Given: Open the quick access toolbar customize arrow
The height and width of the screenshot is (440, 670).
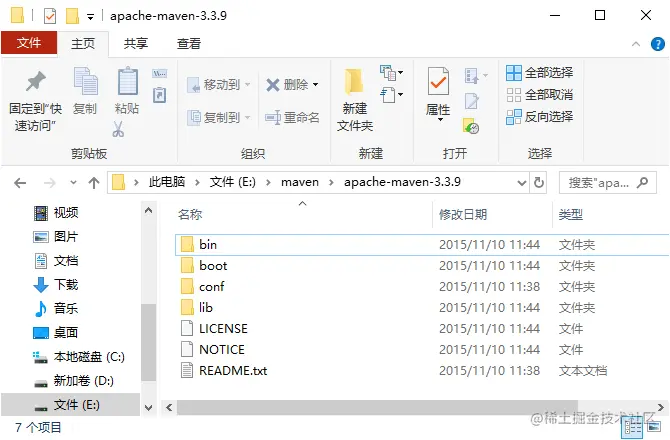Looking at the screenshot, I should tap(91, 17).
